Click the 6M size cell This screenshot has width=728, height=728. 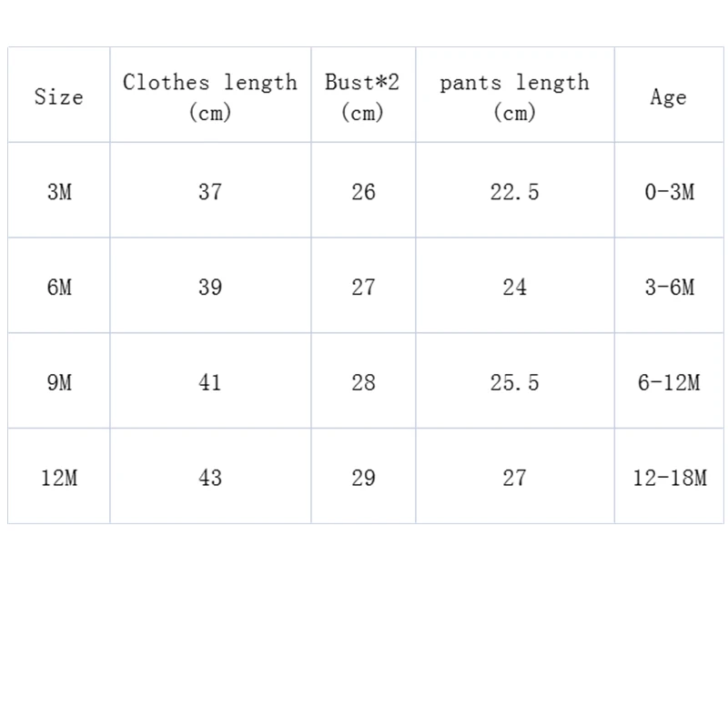59,288
